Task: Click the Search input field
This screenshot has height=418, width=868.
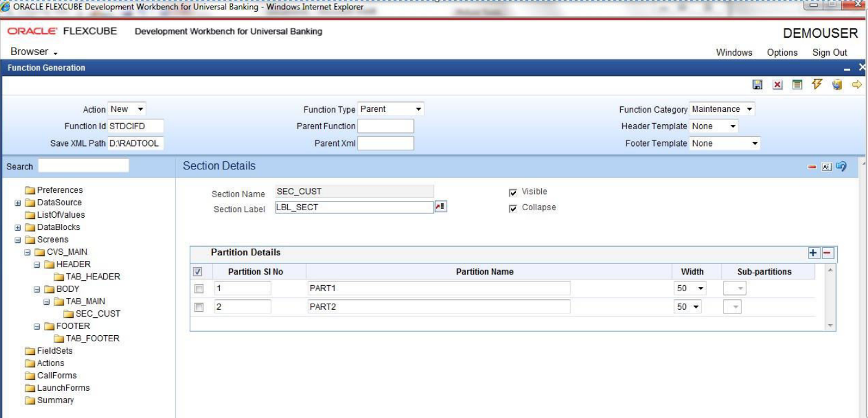Action: [x=83, y=166]
